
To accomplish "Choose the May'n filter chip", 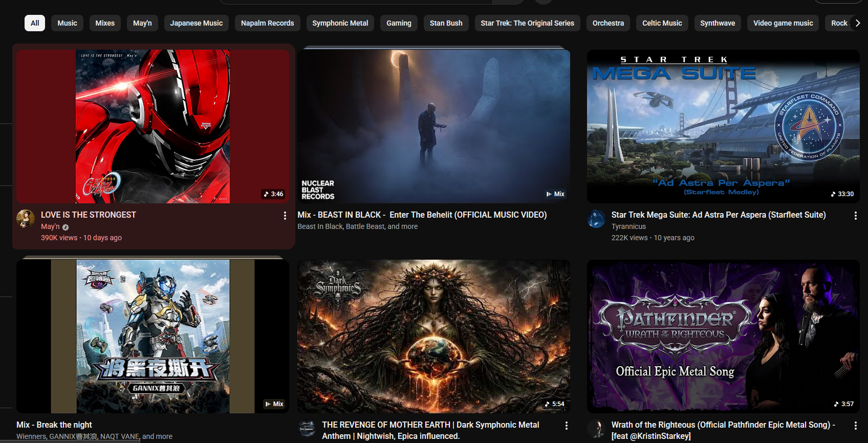I will pos(142,23).
